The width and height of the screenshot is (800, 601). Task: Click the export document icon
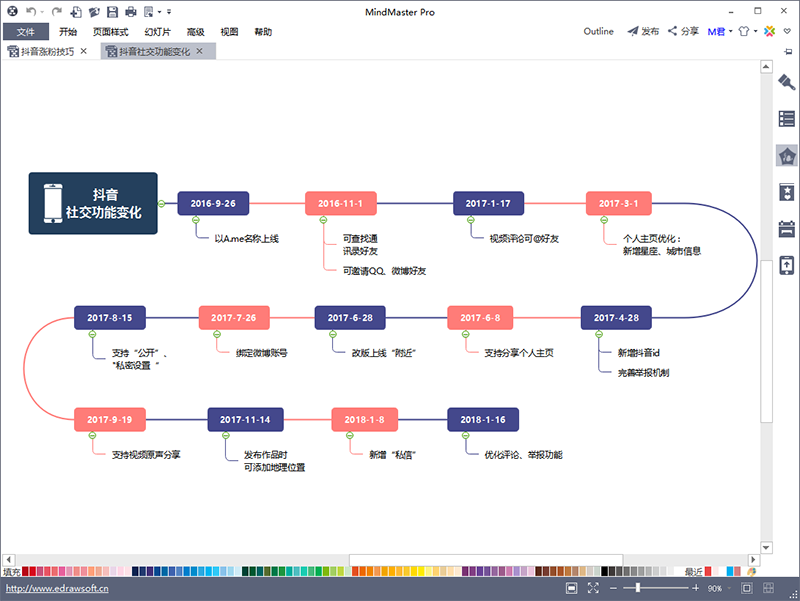click(x=149, y=11)
